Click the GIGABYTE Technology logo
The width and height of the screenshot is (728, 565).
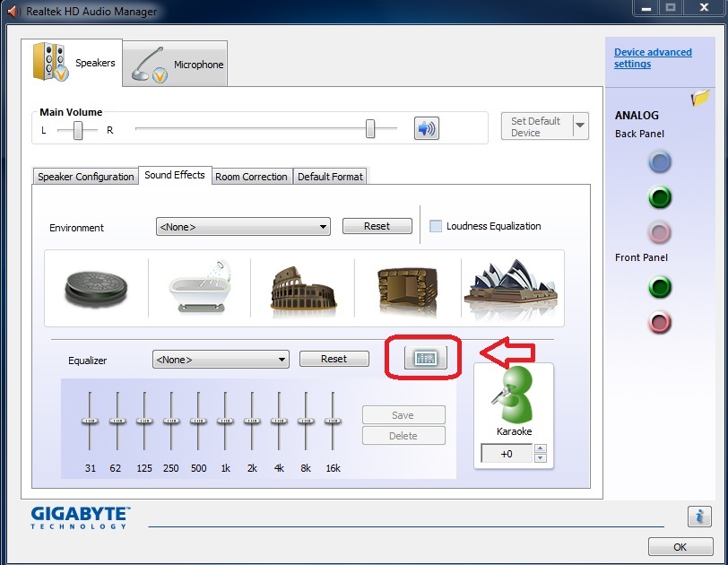click(x=81, y=517)
